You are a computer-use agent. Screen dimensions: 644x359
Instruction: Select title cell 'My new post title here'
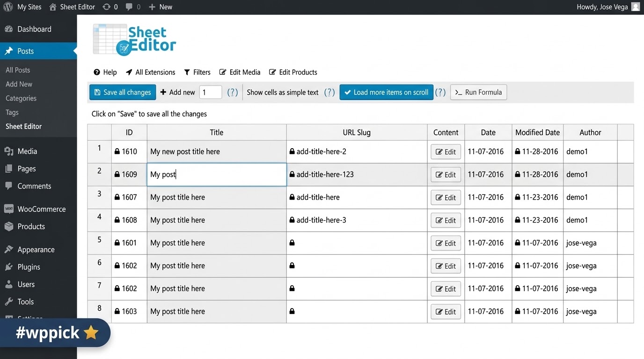(x=217, y=151)
